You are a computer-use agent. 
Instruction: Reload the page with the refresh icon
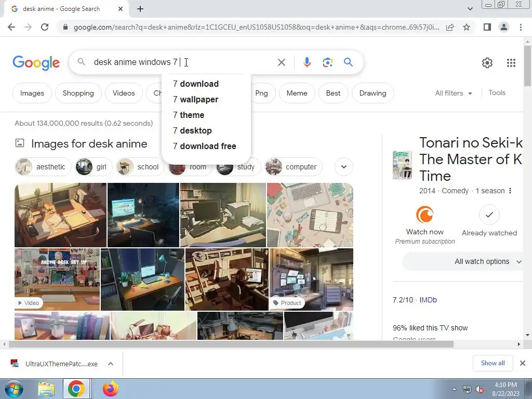[45, 27]
